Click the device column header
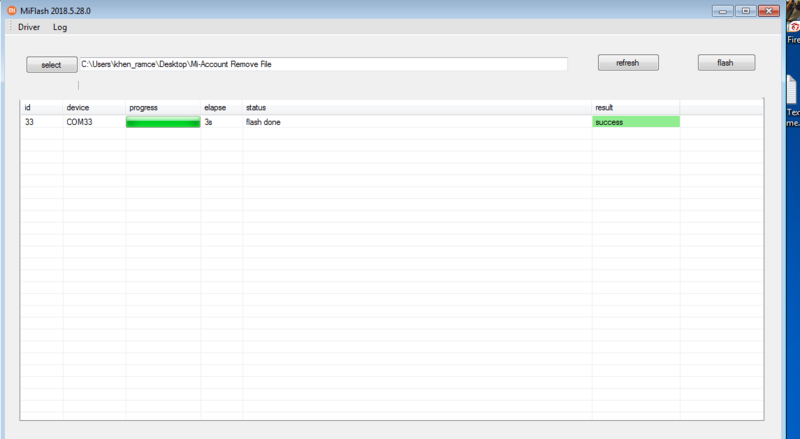Viewport: 800px width, 439px height. (94, 108)
